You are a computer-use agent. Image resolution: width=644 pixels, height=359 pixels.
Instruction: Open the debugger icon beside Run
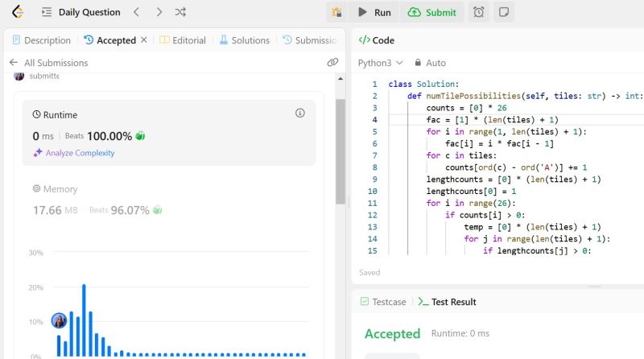pyautogui.click(x=335, y=12)
